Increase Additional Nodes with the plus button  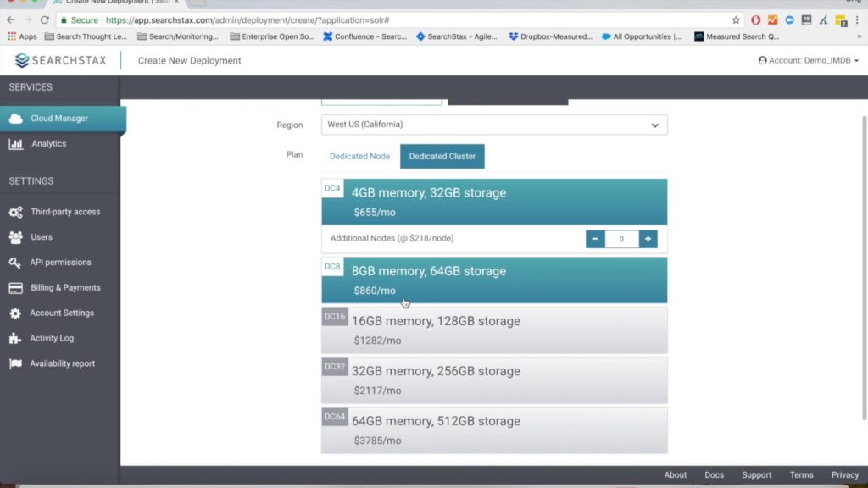(x=648, y=239)
